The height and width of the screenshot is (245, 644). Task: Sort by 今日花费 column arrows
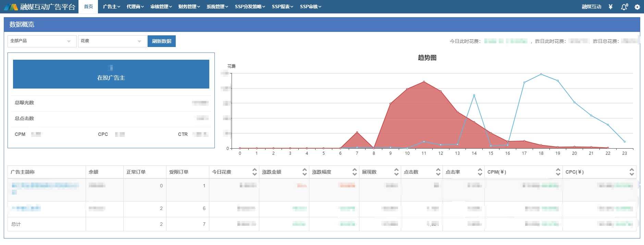click(255, 172)
